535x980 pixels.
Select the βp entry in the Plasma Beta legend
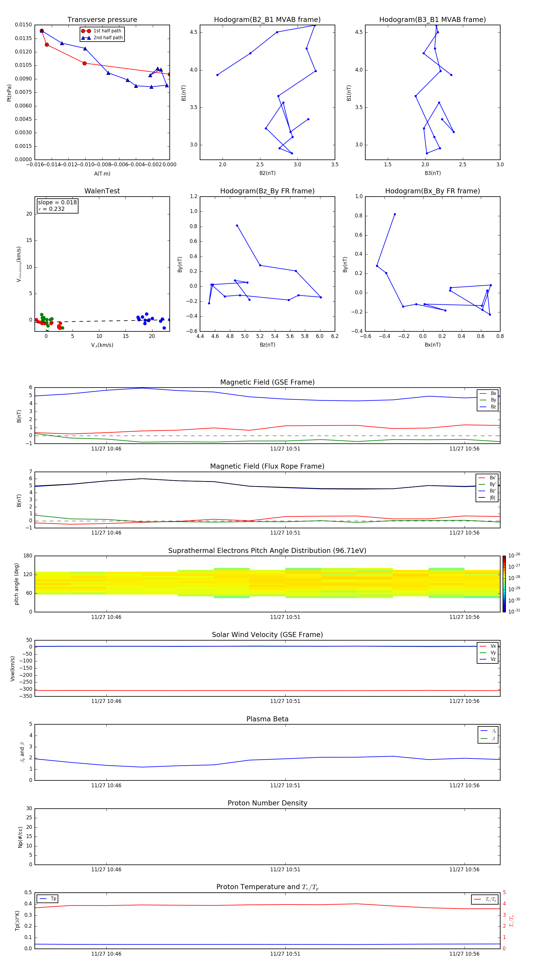coord(488,731)
